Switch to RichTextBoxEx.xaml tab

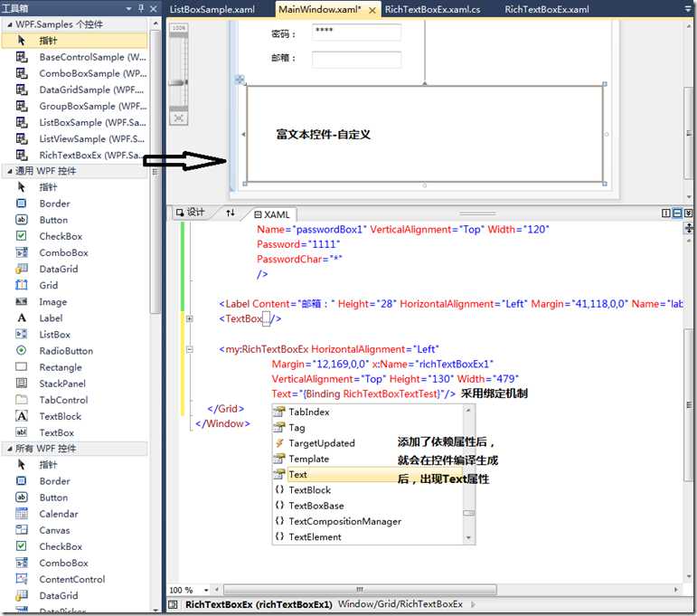547,9
